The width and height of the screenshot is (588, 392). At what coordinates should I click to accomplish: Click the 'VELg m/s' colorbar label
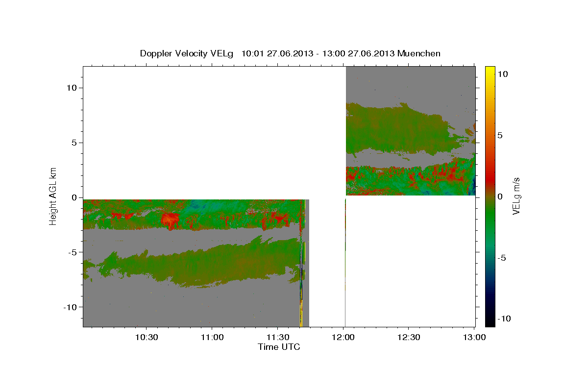(x=516, y=196)
